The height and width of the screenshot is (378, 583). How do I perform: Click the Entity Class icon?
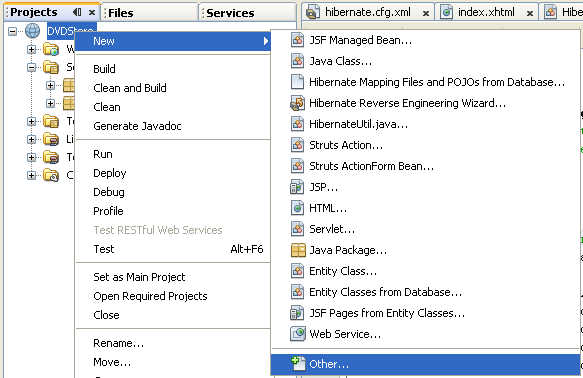(297, 271)
